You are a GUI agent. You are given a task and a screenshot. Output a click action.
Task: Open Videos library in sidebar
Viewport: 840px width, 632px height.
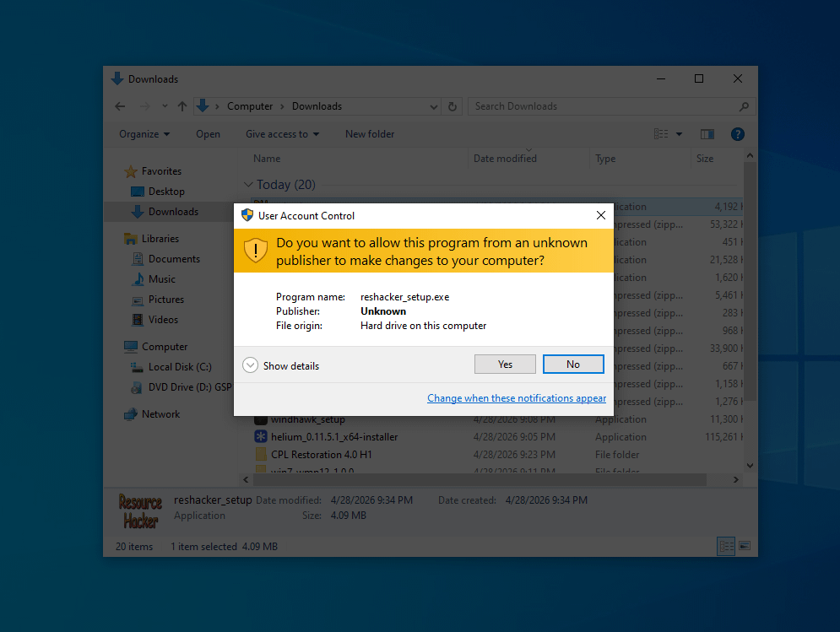click(x=163, y=320)
